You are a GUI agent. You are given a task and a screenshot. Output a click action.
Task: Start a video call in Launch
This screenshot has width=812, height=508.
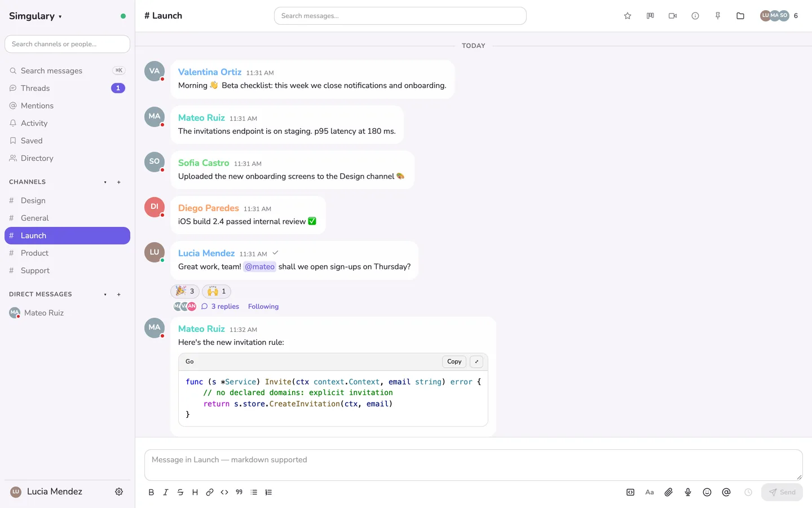673,16
